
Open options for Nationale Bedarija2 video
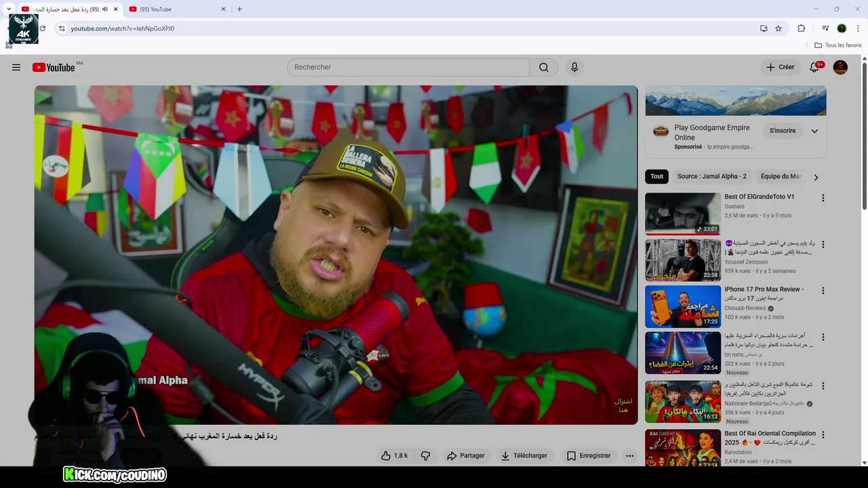[823, 386]
